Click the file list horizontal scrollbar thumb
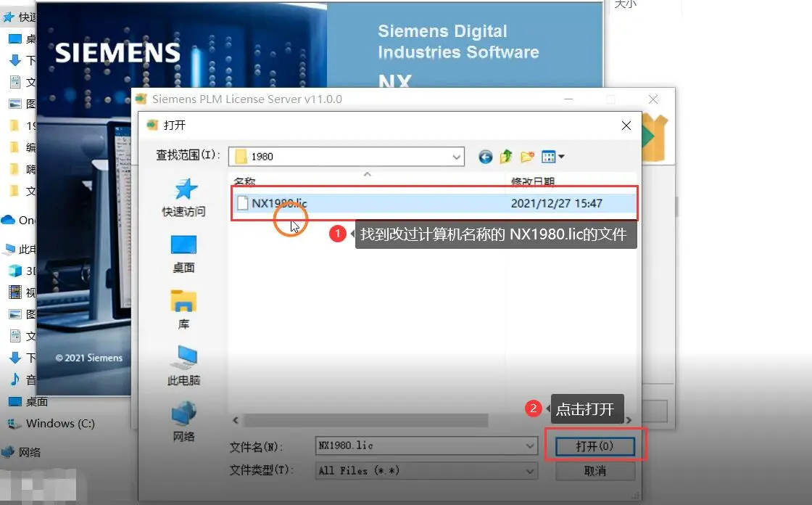 (x=365, y=420)
